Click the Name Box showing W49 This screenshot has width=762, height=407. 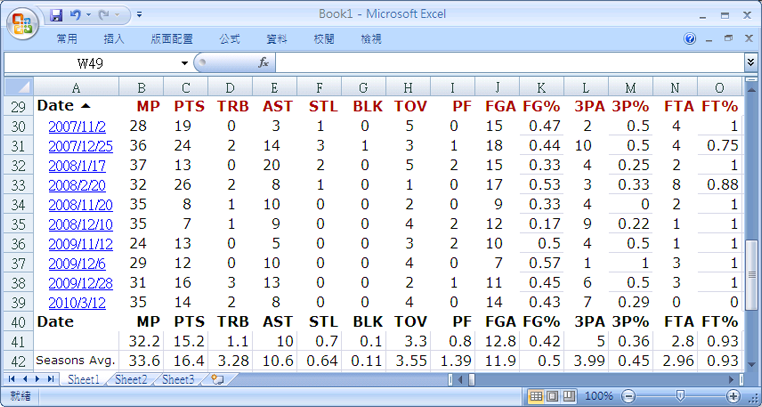coord(91,63)
